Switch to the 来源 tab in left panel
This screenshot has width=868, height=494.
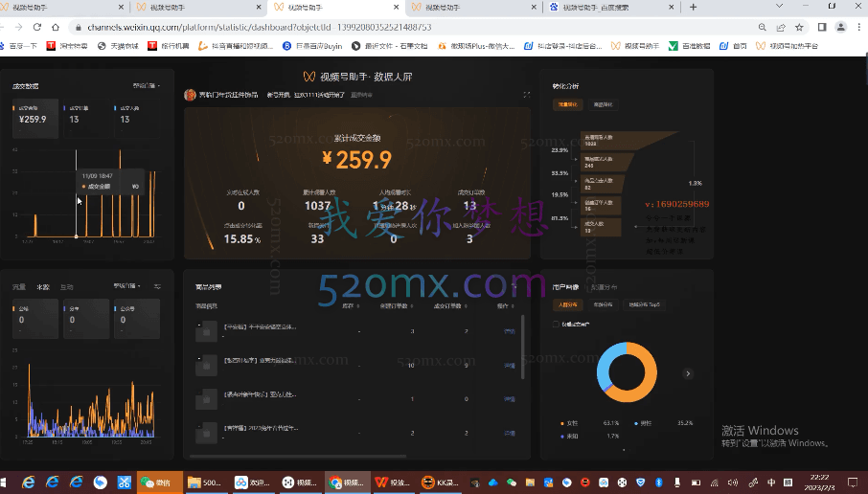point(43,287)
